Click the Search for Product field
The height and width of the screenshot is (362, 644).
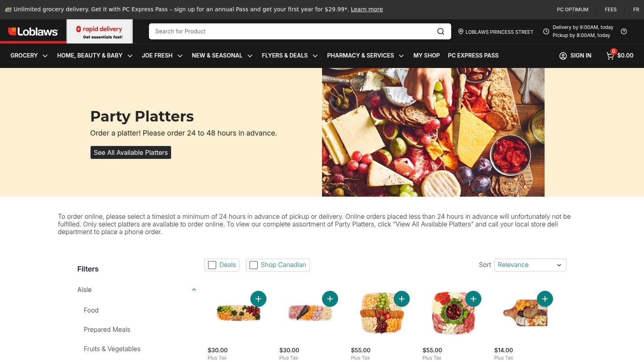(292, 31)
